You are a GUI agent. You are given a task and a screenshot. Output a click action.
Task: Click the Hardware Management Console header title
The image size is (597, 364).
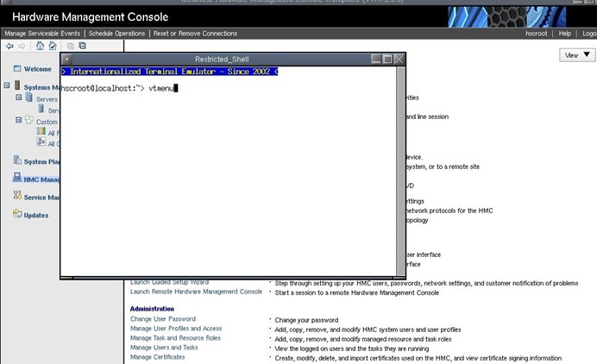coord(91,16)
